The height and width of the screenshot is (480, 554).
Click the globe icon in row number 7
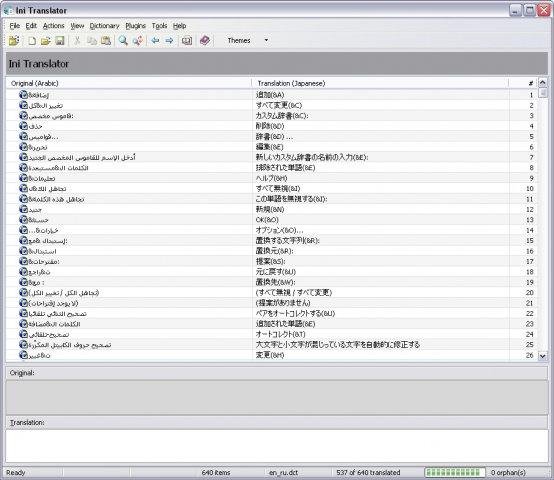click(23, 157)
